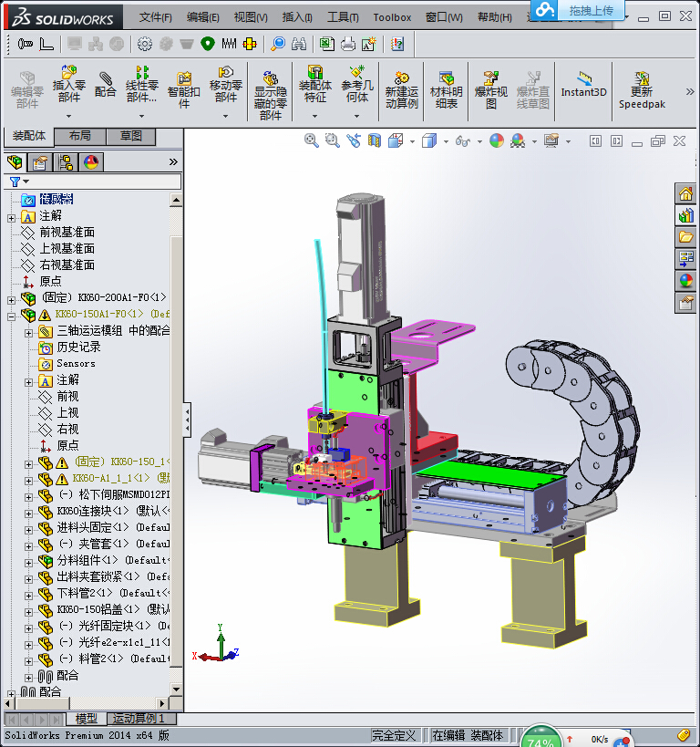Click Show Hidden Components tool
Viewport: 700px width, 747px height.
click(271, 94)
